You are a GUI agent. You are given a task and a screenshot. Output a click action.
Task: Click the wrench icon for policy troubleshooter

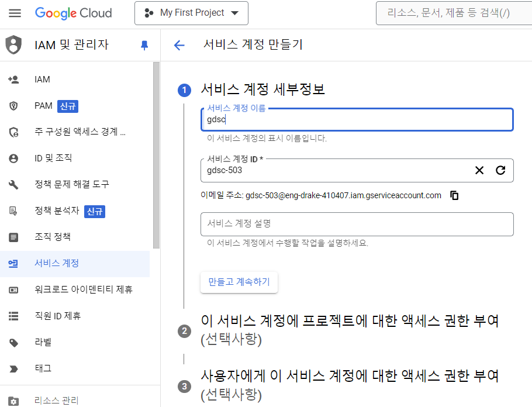tap(13, 185)
